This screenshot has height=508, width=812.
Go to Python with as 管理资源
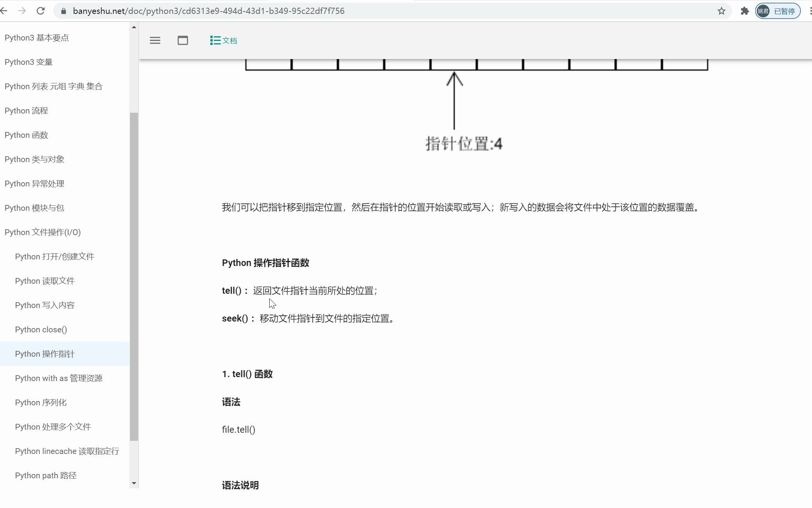[x=59, y=378]
